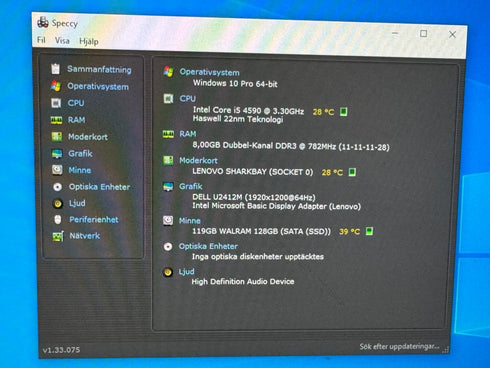Image resolution: width=490 pixels, height=368 pixels.
Task: Open Periferienhet from the sidebar list
Action: pos(94,220)
